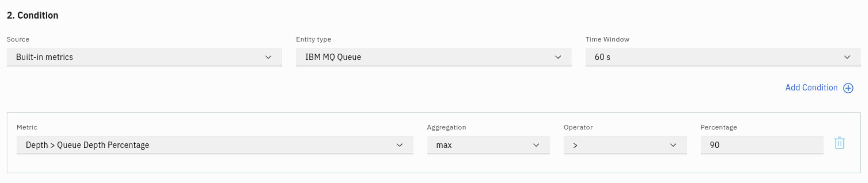The width and height of the screenshot is (868, 183).
Task: Select the Depth > Queue Depth Percentage metric box
Action: tap(215, 145)
